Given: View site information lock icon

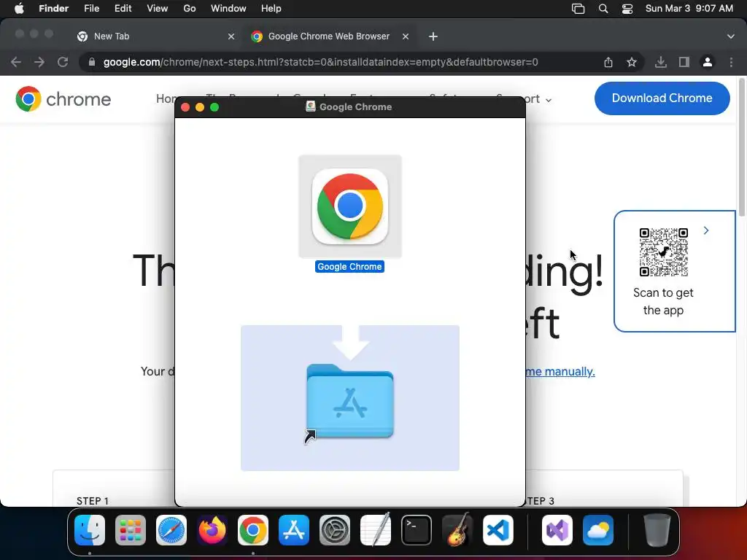Looking at the screenshot, I should (92, 62).
